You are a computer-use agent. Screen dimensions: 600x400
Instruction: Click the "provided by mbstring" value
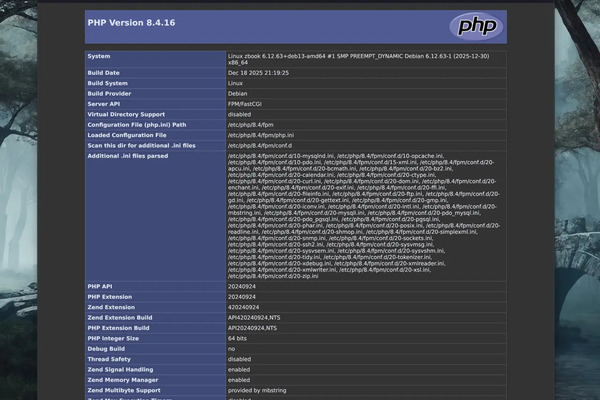257,390
